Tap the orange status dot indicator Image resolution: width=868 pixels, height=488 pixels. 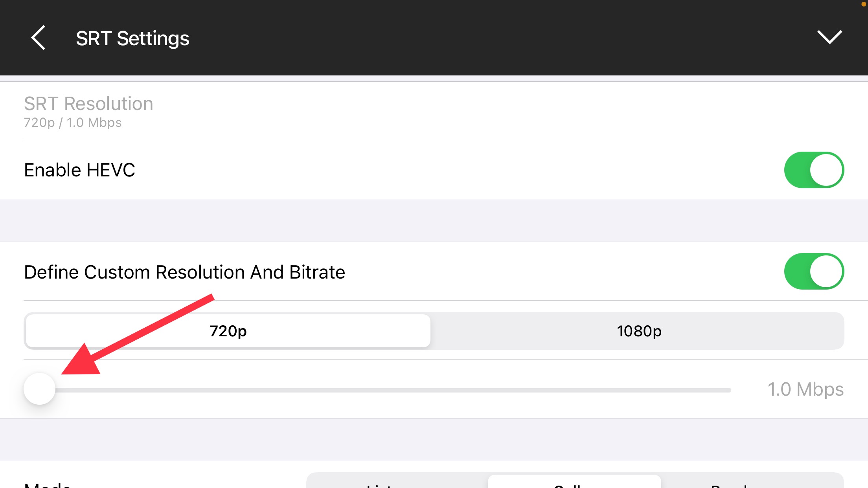click(864, 4)
